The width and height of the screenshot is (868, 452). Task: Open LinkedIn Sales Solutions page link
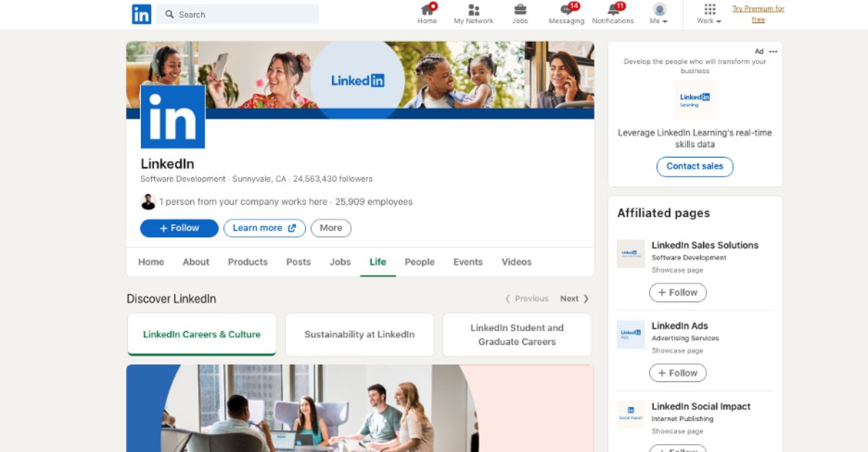705,245
